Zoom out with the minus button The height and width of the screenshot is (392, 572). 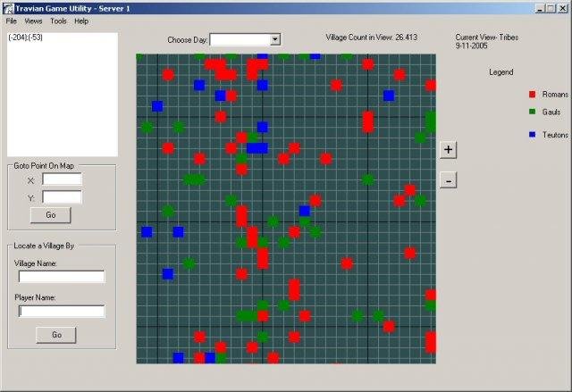point(448,180)
